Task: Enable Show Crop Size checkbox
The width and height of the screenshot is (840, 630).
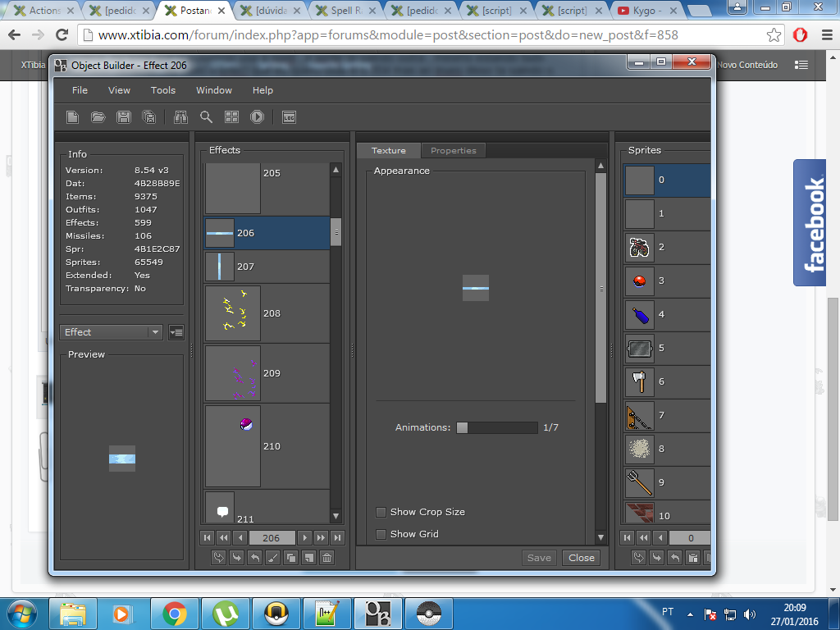Action: coord(381,512)
